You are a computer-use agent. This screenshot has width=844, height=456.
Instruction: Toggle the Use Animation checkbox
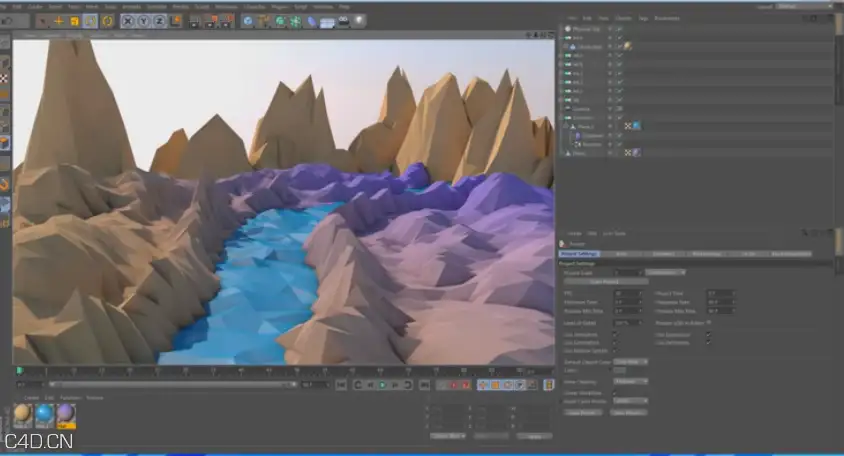(615, 334)
